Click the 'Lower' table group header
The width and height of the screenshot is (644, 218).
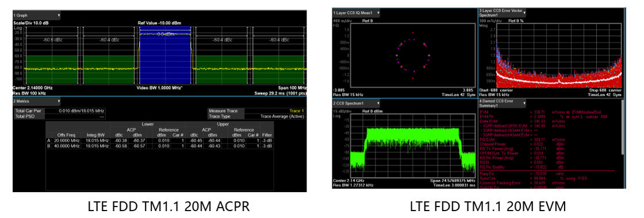tap(147, 124)
